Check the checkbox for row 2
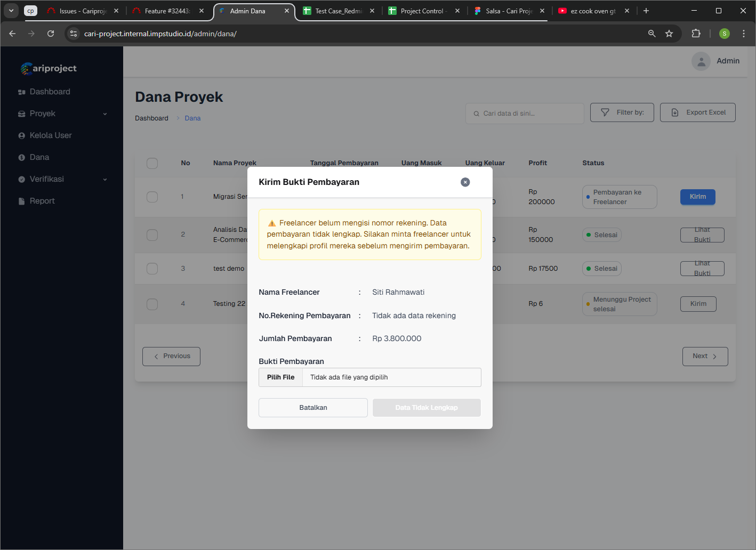 coord(152,235)
